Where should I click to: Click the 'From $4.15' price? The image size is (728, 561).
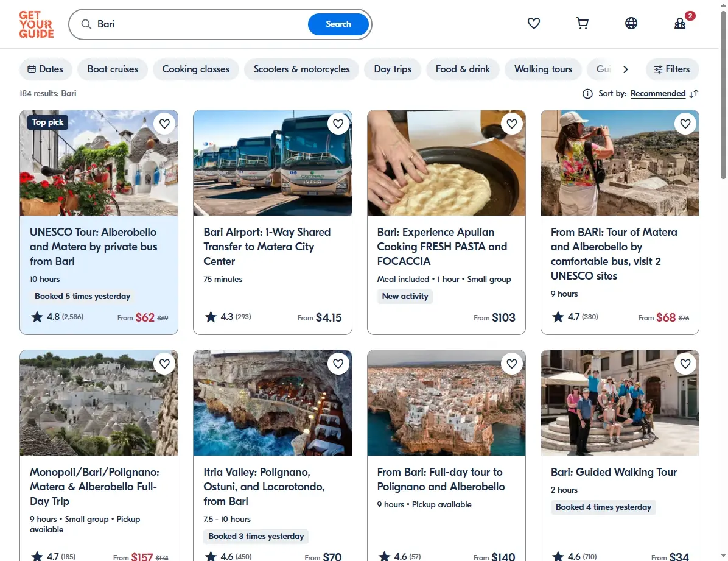tap(320, 317)
